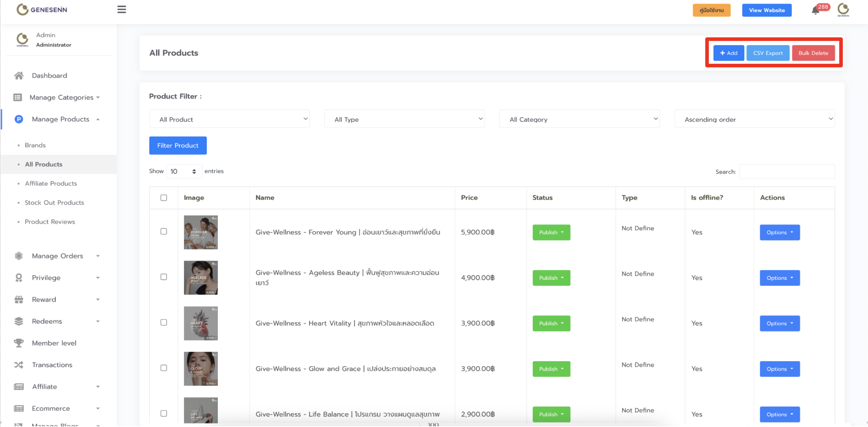Click the Filter Product button

(x=178, y=145)
